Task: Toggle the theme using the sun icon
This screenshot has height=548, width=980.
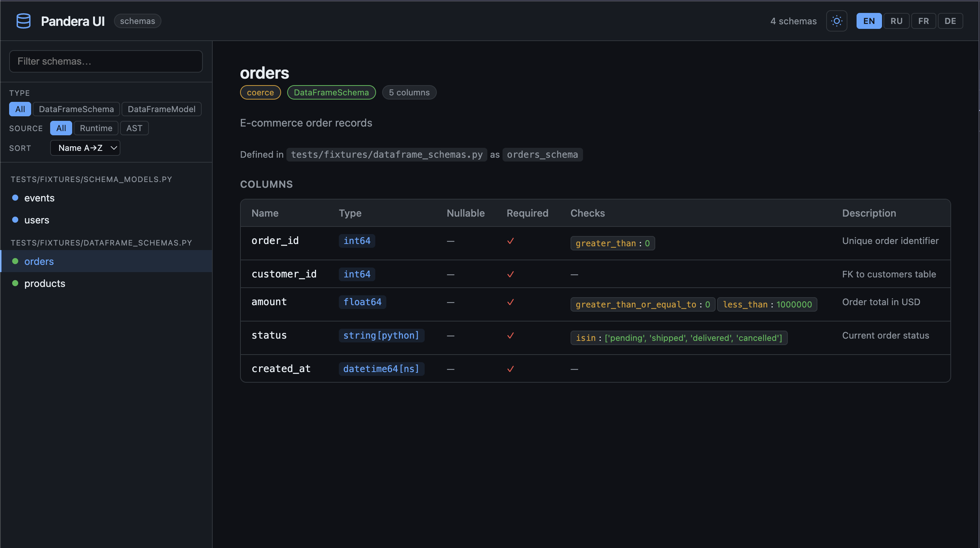Action: coord(836,21)
